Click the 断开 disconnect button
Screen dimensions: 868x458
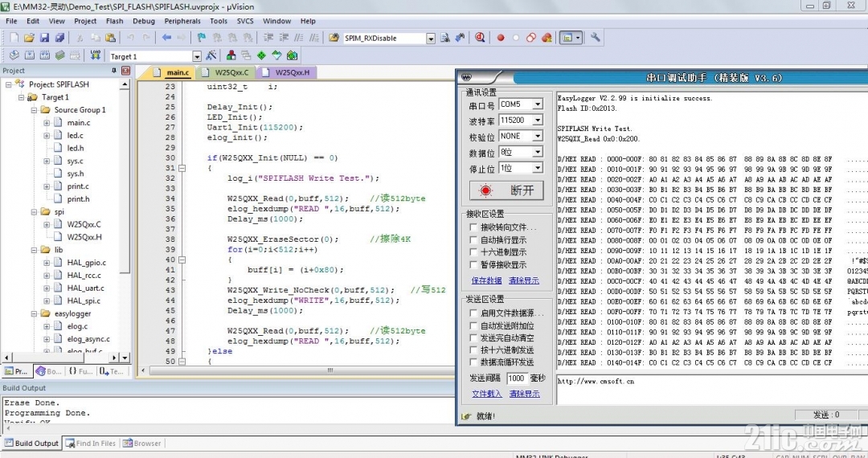pyautogui.click(x=506, y=190)
